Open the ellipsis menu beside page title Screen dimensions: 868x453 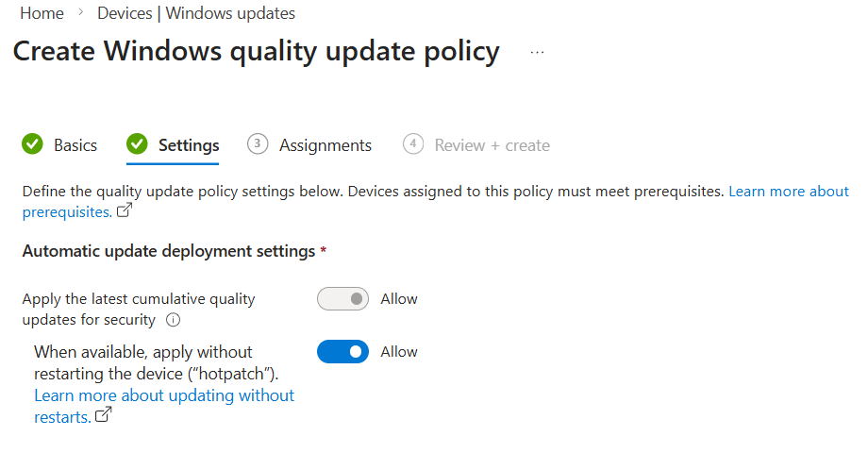[538, 53]
